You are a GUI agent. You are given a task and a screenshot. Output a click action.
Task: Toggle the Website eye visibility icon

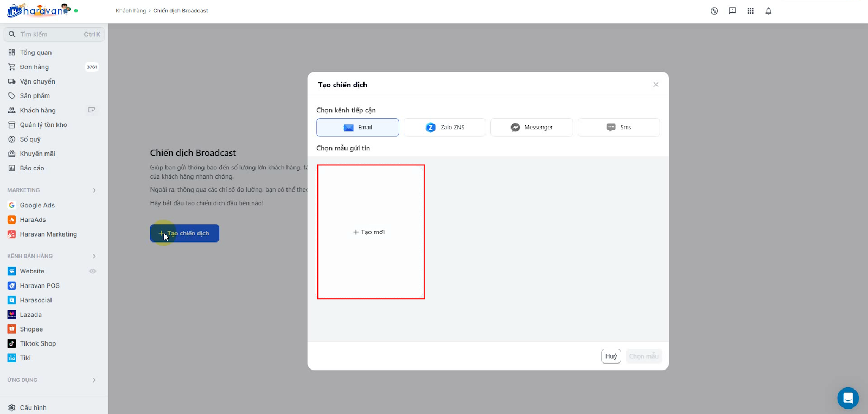(93, 271)
